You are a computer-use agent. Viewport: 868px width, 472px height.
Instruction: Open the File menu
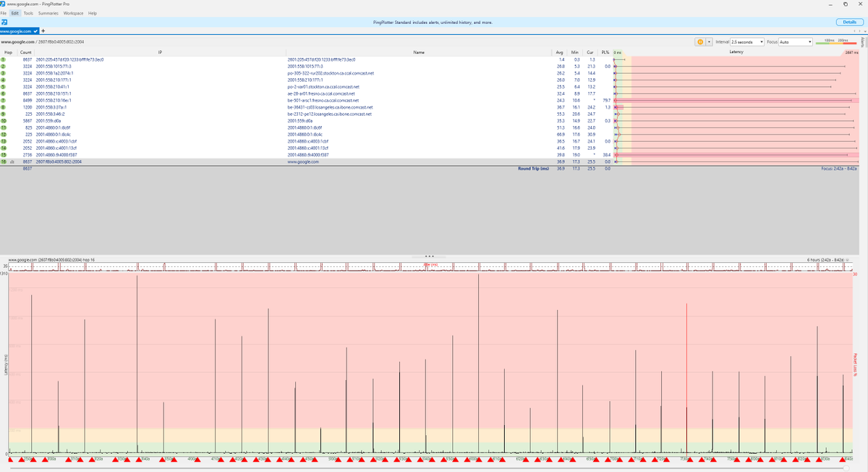click(4, 13)
